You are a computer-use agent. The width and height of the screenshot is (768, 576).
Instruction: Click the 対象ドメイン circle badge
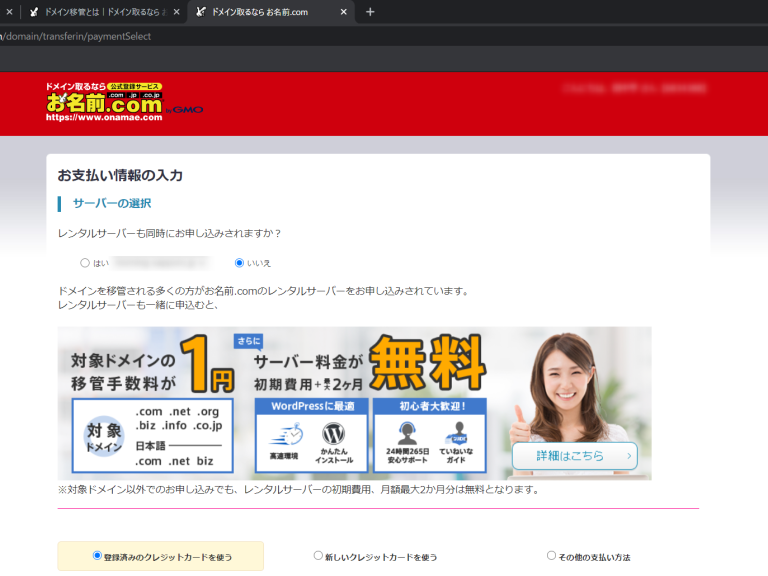tap(104, 437)
